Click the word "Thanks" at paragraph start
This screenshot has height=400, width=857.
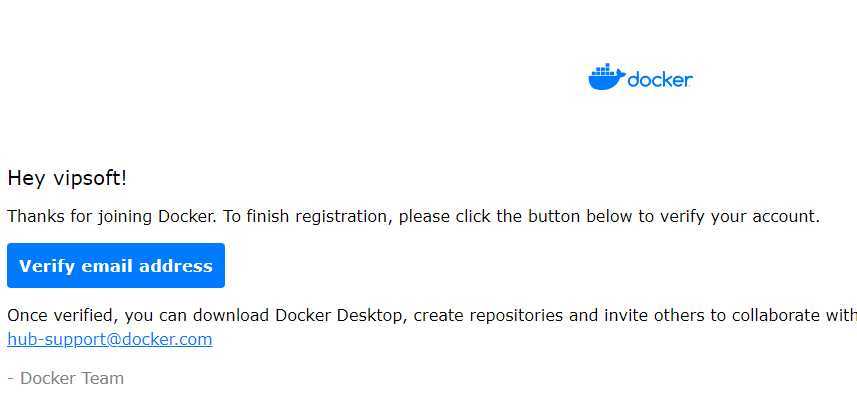pos(37,216)
